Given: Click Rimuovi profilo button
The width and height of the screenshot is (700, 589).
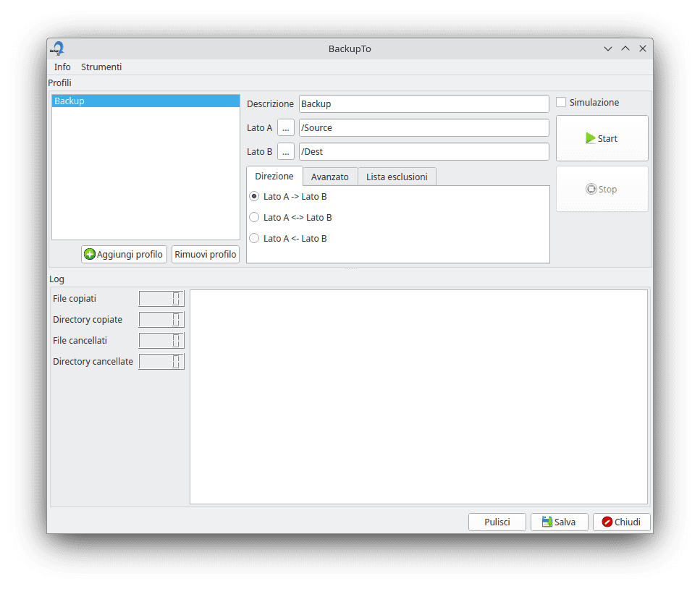Looking at the screenshot, I should (x=206, y=255).
